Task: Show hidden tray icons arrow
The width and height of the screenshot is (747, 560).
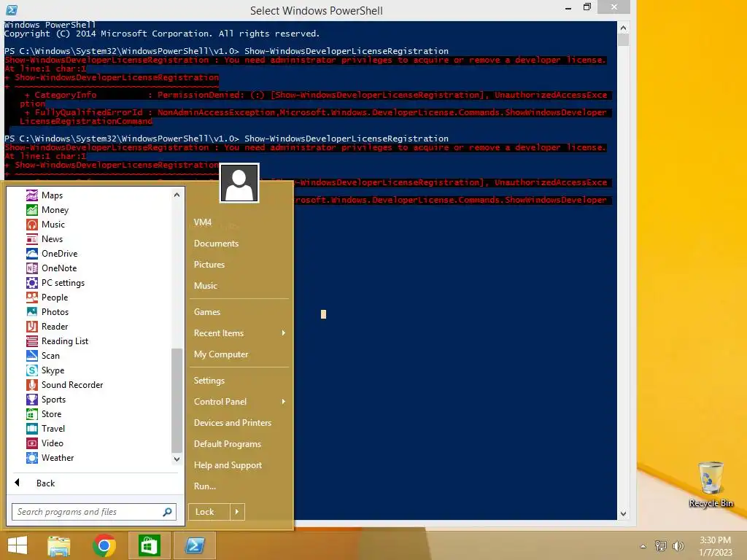Action: pos(643,546)
